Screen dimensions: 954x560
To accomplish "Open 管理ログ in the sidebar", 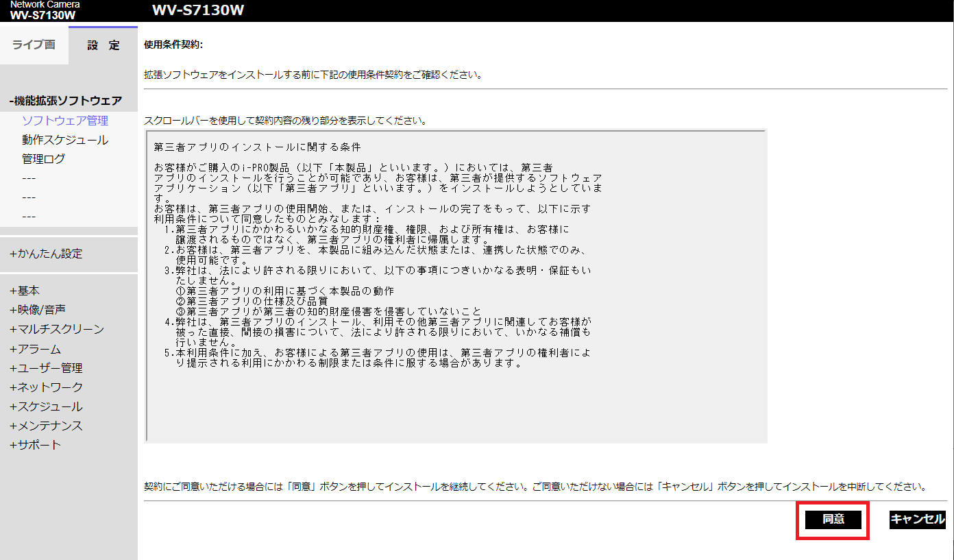I will coord(44,159).
